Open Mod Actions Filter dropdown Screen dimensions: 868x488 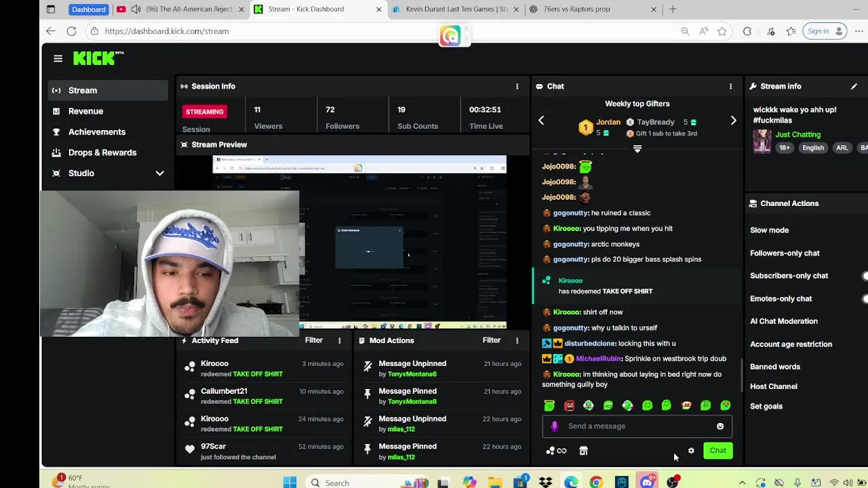point(492,340)
